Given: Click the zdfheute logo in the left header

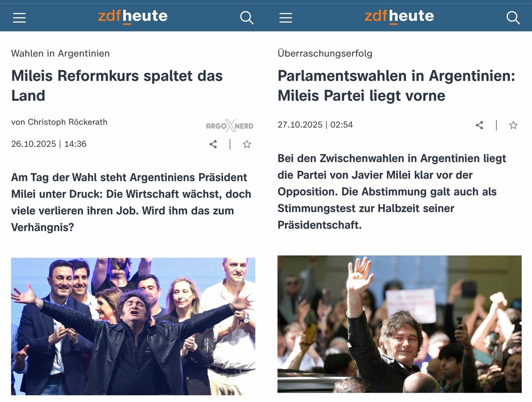Looking at the screenshot, I should click(133, 17).
